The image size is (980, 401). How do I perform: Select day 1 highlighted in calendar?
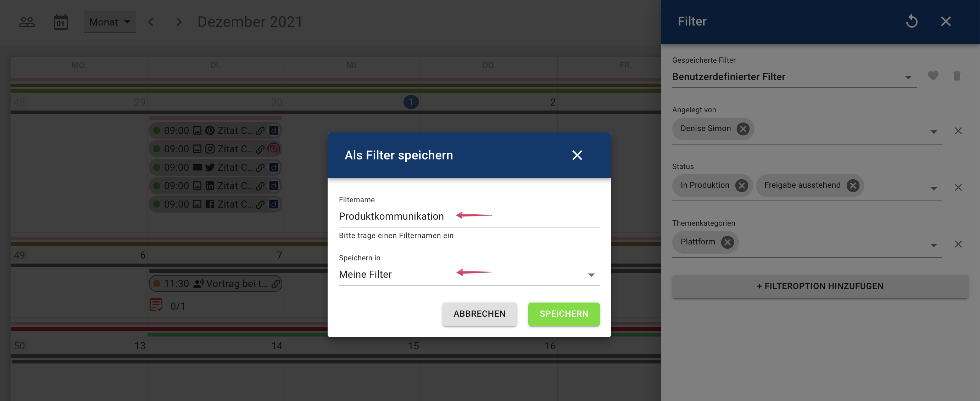(x=411, y=102)
